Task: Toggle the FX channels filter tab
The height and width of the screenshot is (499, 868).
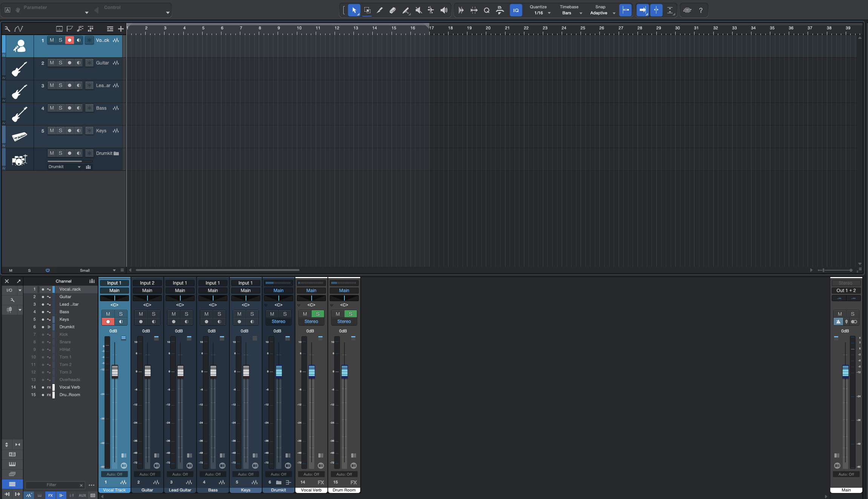Action: point(51,495)
